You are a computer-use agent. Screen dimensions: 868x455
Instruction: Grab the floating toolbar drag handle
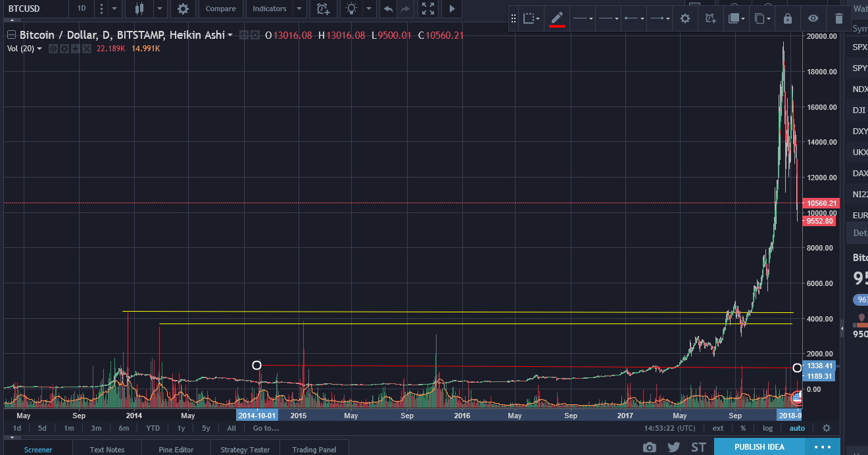(x=514, y=18)
